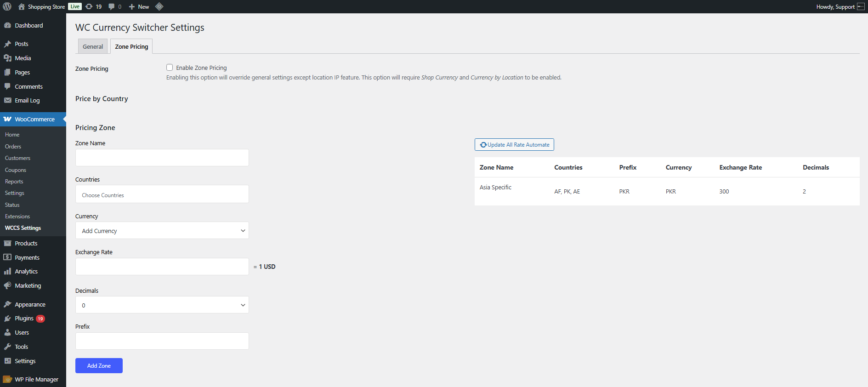Click the Exchange Rate column header
The width and height of the screenshot is (868, 387).
[741, 167]
